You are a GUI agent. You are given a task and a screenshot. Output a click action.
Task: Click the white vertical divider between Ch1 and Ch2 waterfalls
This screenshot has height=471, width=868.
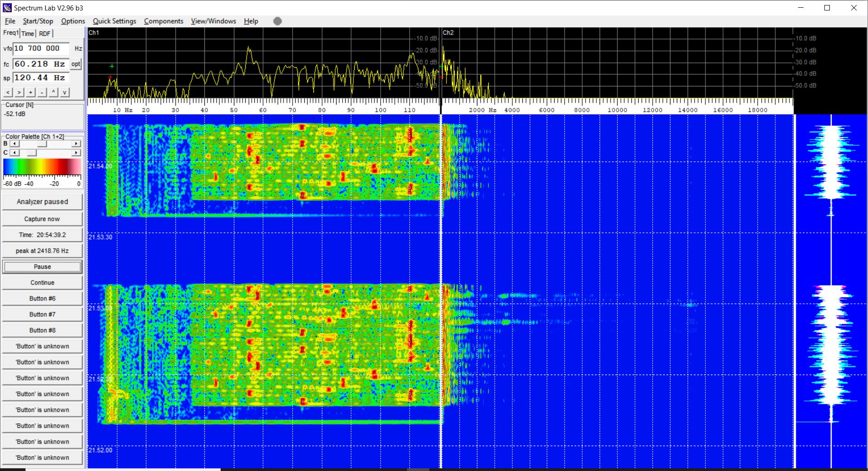[441, 291]
